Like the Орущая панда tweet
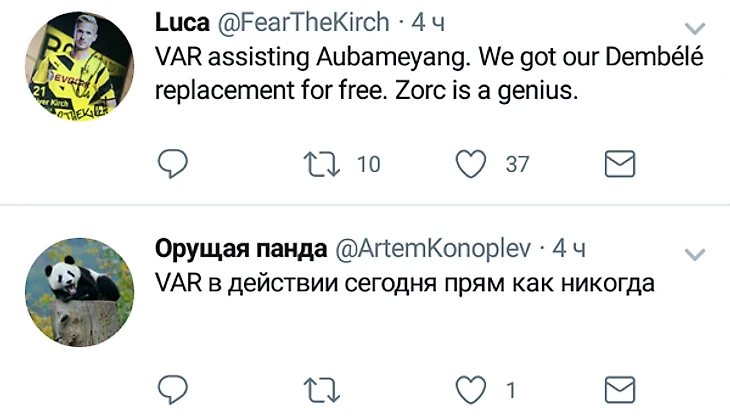730x420 pixels. [470, 388]
